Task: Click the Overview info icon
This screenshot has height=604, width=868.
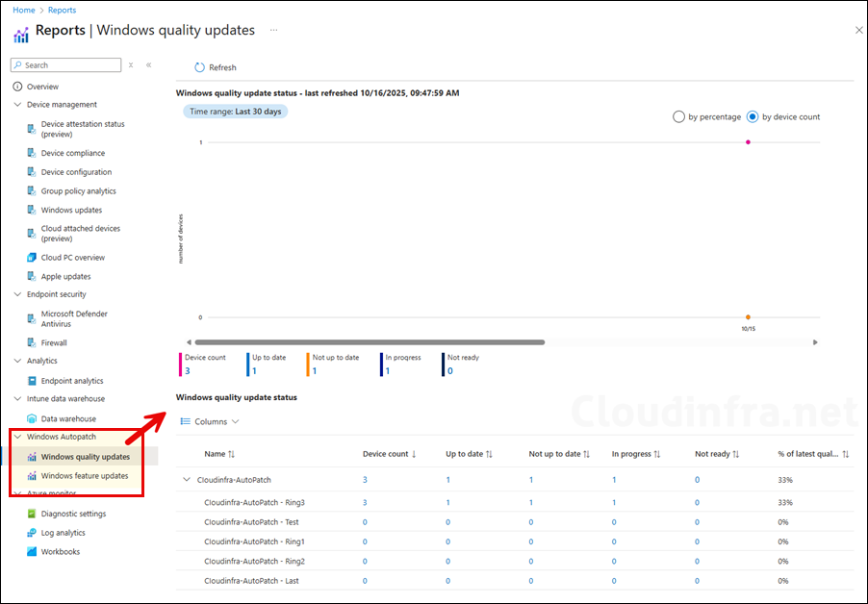Action: click(x=17, y=87)
